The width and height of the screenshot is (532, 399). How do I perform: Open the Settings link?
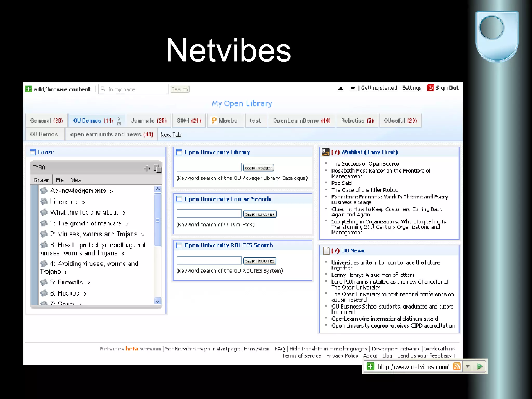411,88
